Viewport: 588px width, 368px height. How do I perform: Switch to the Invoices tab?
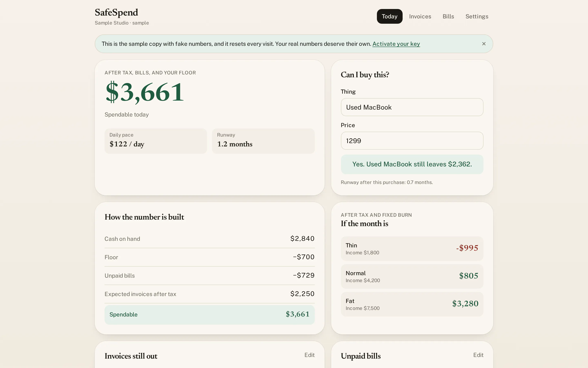420,16
